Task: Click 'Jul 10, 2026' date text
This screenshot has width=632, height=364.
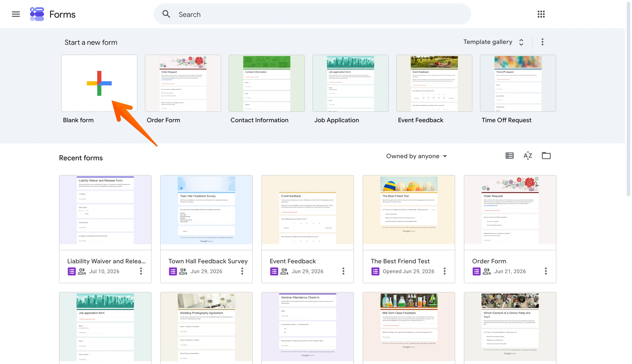Action: pos(104,271)
